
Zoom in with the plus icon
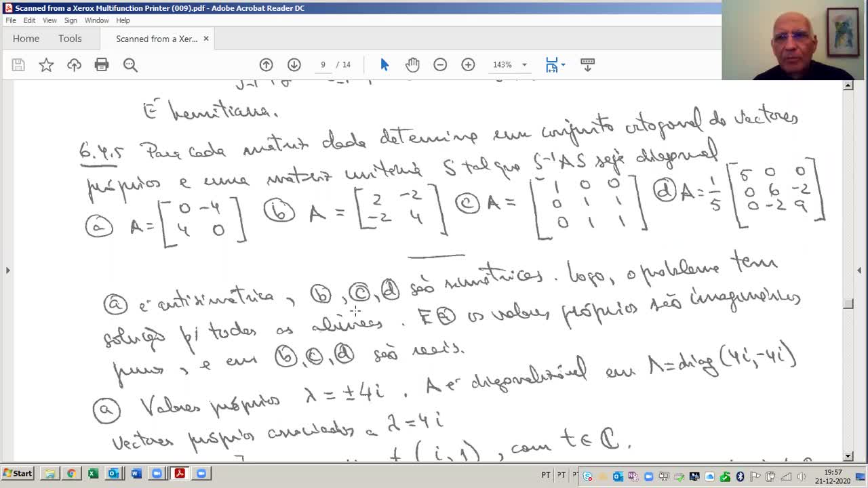click(x=468, y=64)
